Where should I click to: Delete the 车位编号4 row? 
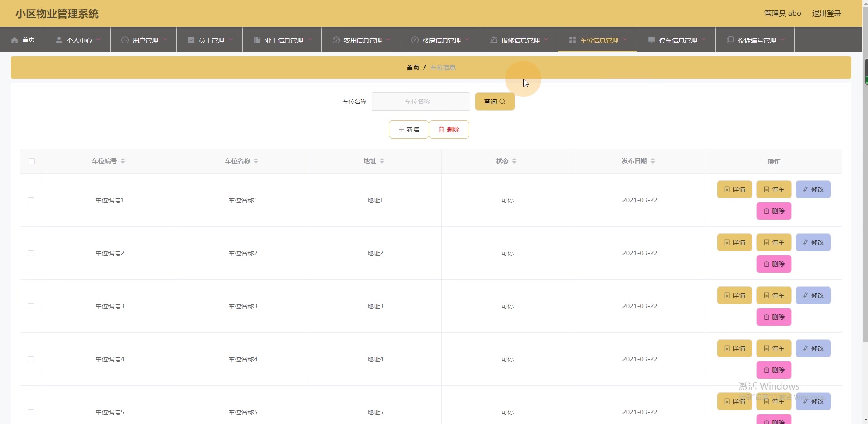774,370
